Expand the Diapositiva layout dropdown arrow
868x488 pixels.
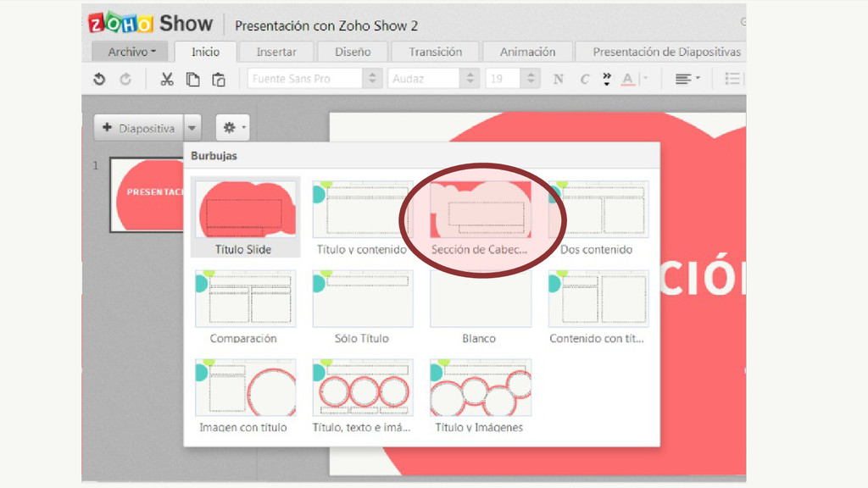[x=192, y=129]
